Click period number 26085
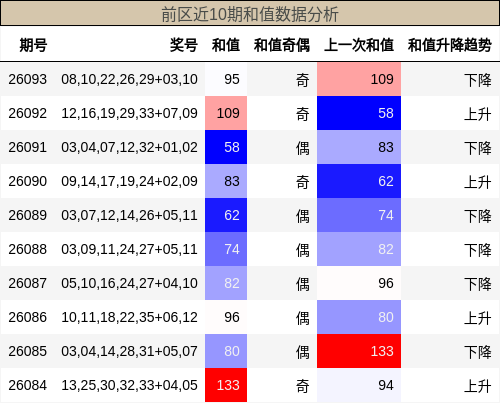The width and height of the screenshot is (500, 403). 28,351
